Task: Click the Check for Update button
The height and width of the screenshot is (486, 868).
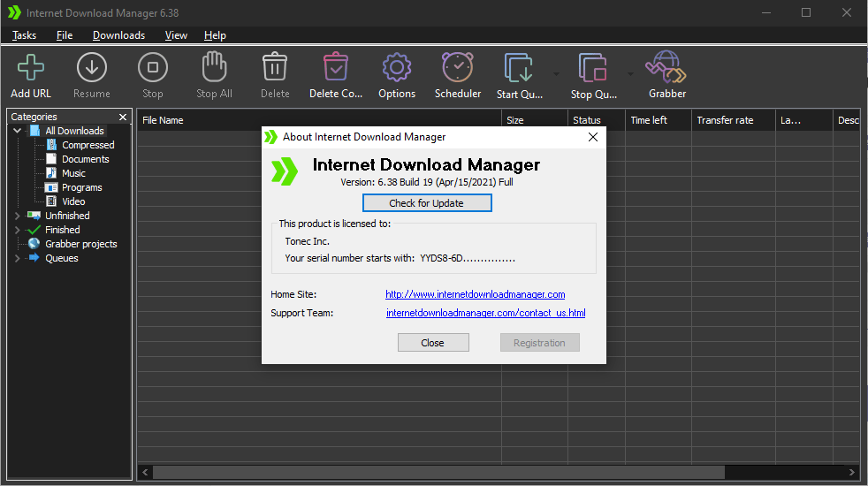Action: (427, 203)
